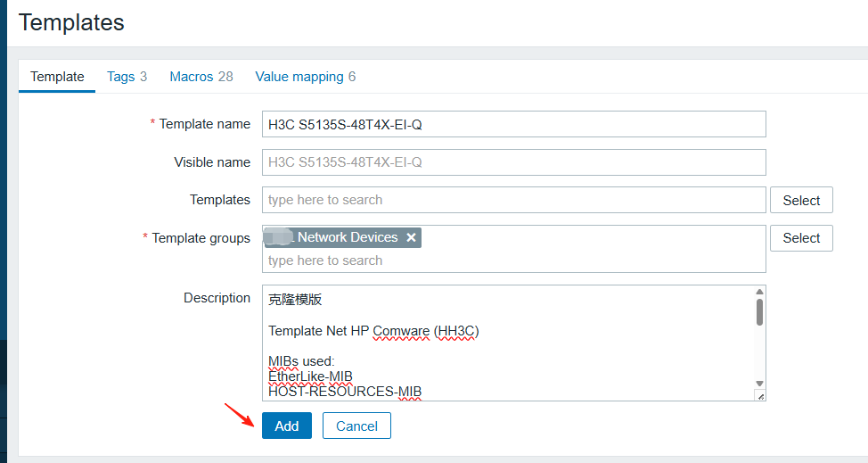
Task: Select the Network Devices group chip
Action: [x=346, y=237]
